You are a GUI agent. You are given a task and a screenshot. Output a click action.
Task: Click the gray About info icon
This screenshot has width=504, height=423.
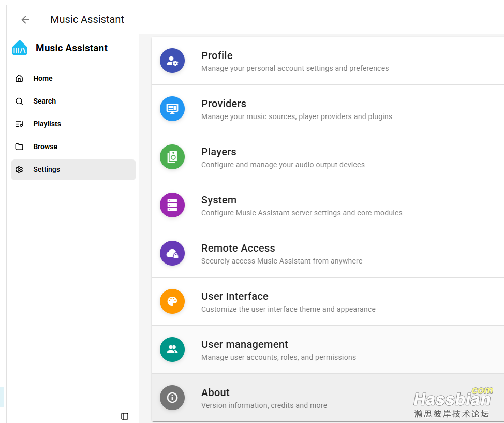point(172,398)
